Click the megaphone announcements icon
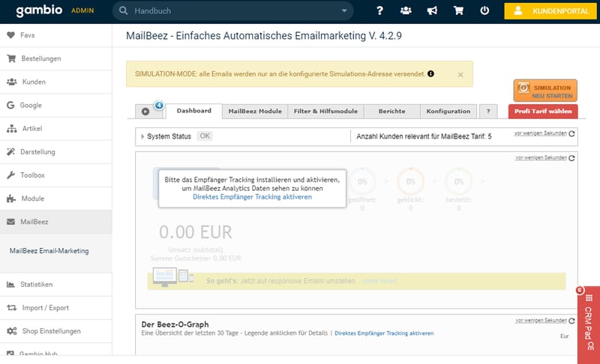 pos(432,11)
